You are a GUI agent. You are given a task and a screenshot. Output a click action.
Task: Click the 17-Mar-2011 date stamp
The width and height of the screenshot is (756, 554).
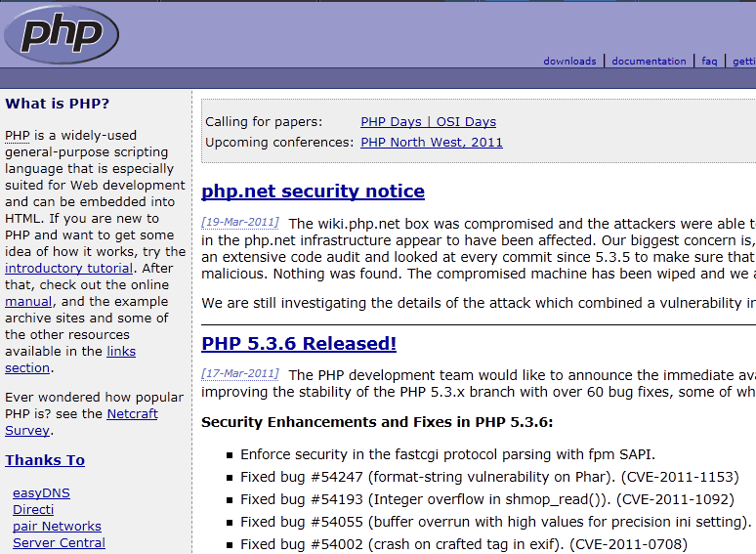pyautogui.click(x=240, y=373)
